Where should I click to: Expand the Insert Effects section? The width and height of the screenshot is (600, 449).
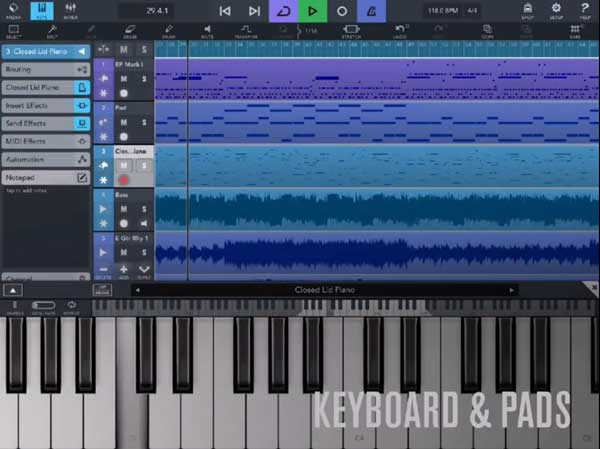46,106
